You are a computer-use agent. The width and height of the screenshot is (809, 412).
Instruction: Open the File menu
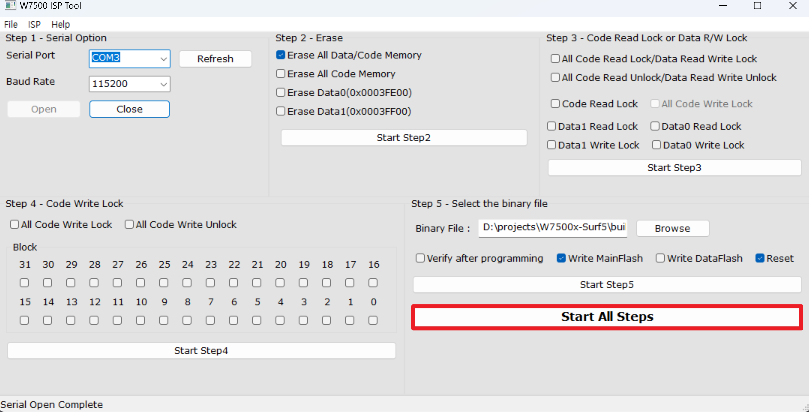11,23
